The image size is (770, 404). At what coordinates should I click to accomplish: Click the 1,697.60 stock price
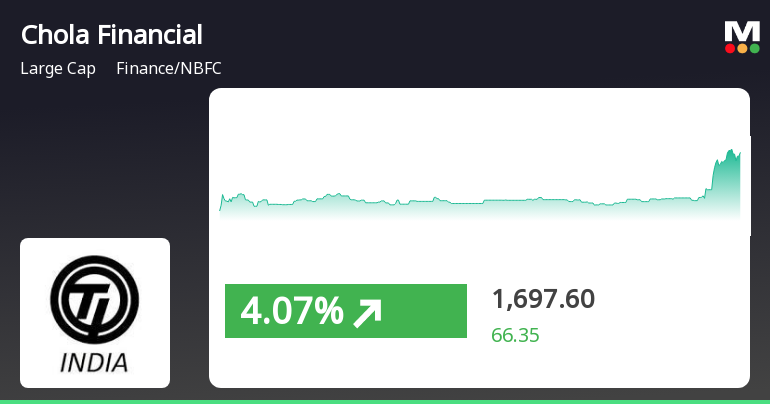click(543, 299)
